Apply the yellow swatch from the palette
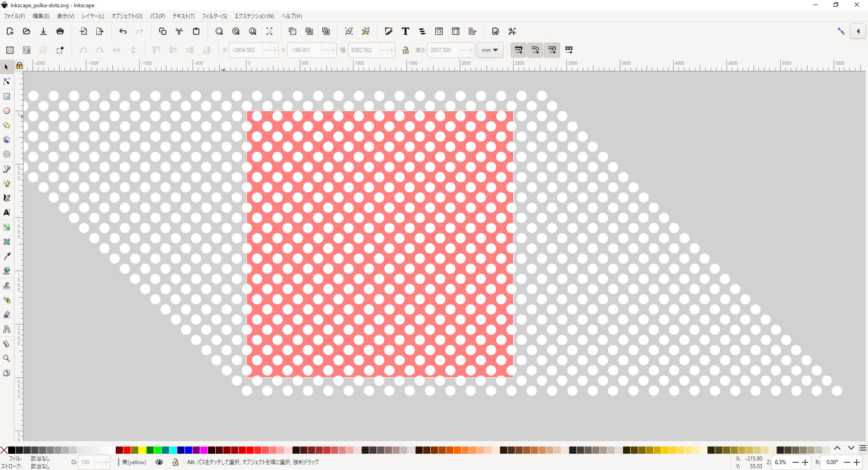 (142, 450)
